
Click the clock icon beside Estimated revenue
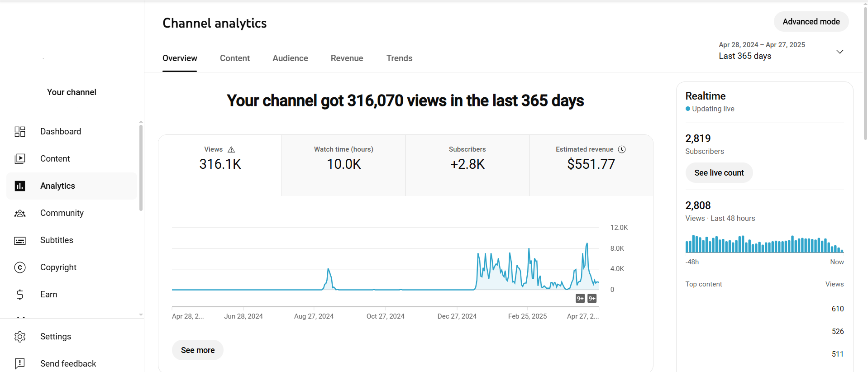(x=622, y=149)
